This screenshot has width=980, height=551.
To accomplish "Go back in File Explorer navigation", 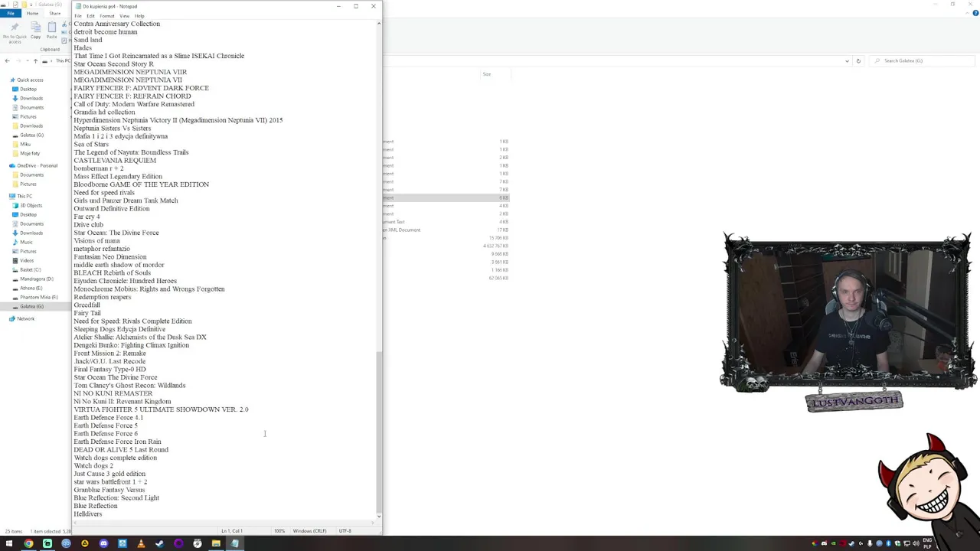I will point(8,60).
